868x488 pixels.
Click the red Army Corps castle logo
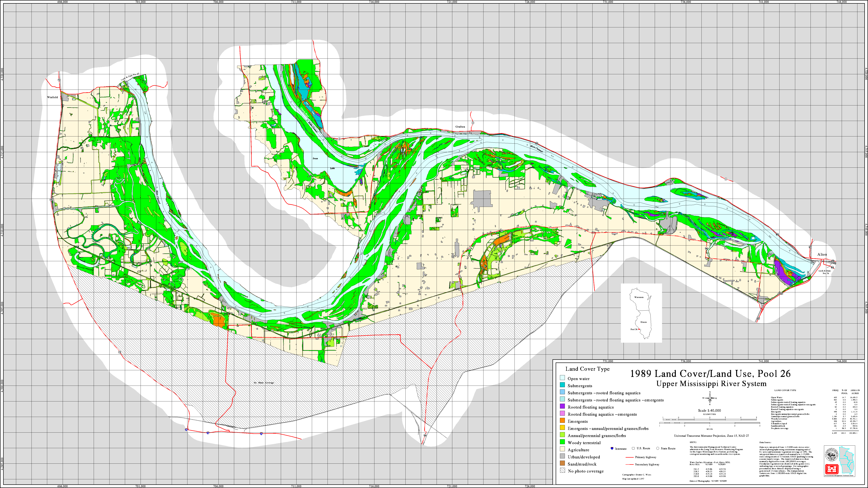point(832,469)
